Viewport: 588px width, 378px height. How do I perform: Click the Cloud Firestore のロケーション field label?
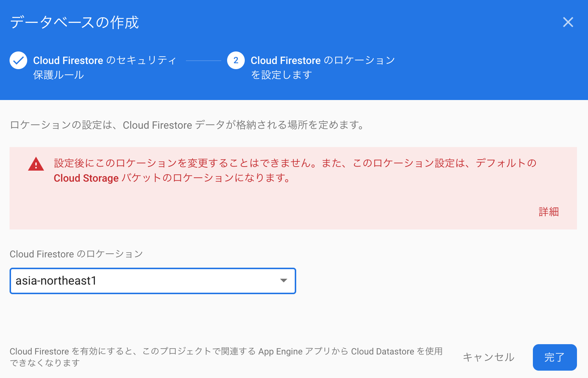(x=76, y=254)
